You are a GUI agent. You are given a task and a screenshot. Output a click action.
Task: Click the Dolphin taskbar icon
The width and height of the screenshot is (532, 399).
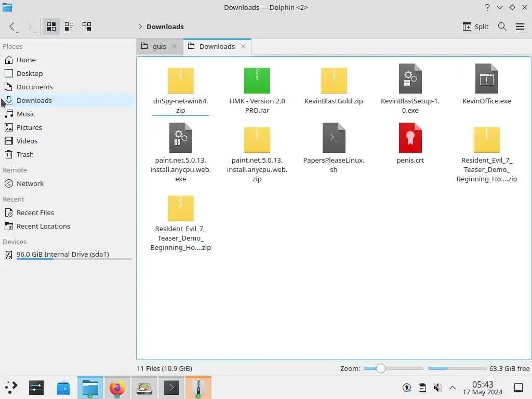tap(90, 388)
